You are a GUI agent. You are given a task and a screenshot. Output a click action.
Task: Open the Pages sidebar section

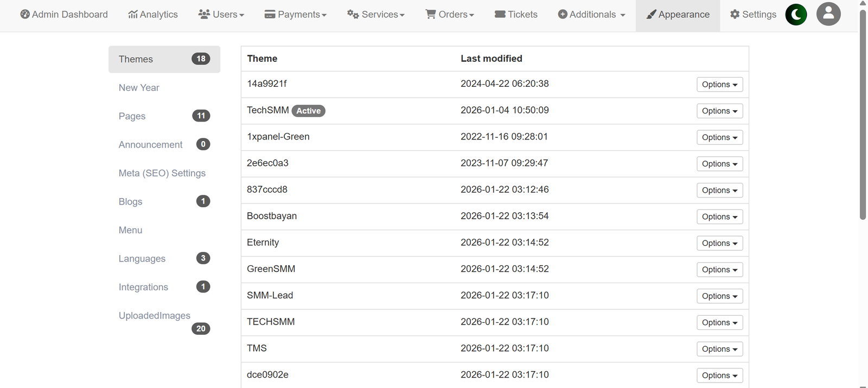point(132,116)
